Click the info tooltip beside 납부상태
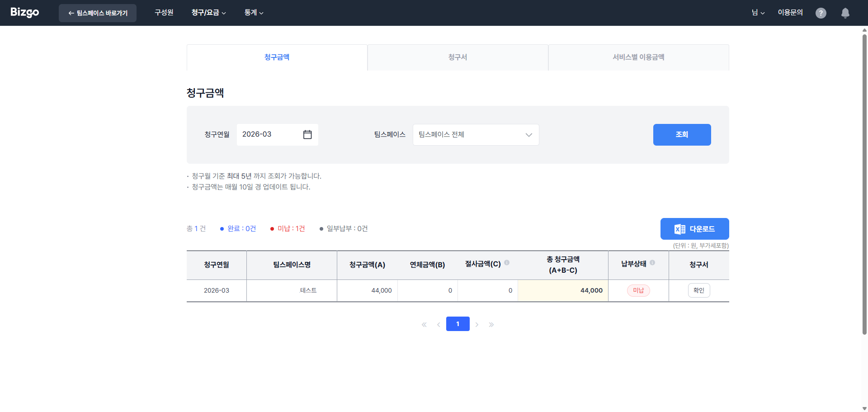This screenshot has width=868, height=412. (x=653, y=262)
